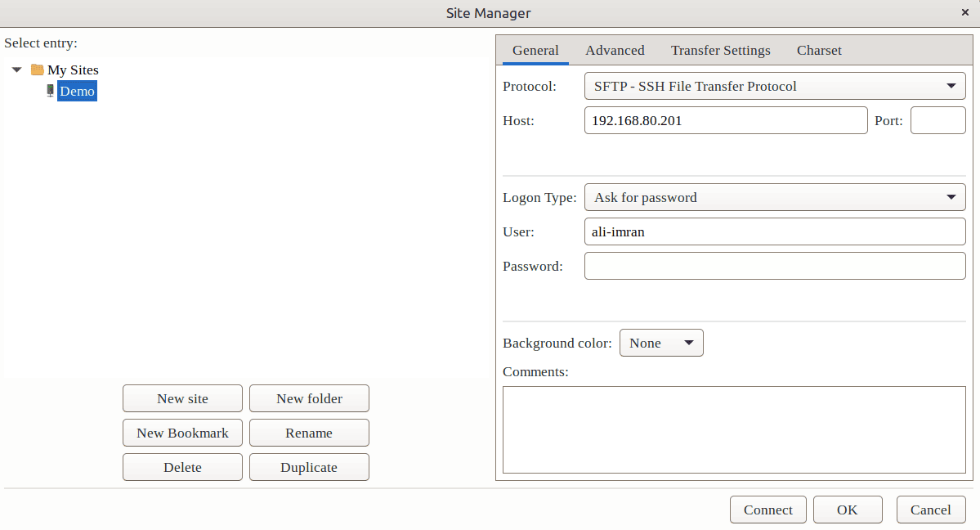The height and width of the screenshot is (530, 980).
Task: Click the Demo site server icon
Action: 50,91
